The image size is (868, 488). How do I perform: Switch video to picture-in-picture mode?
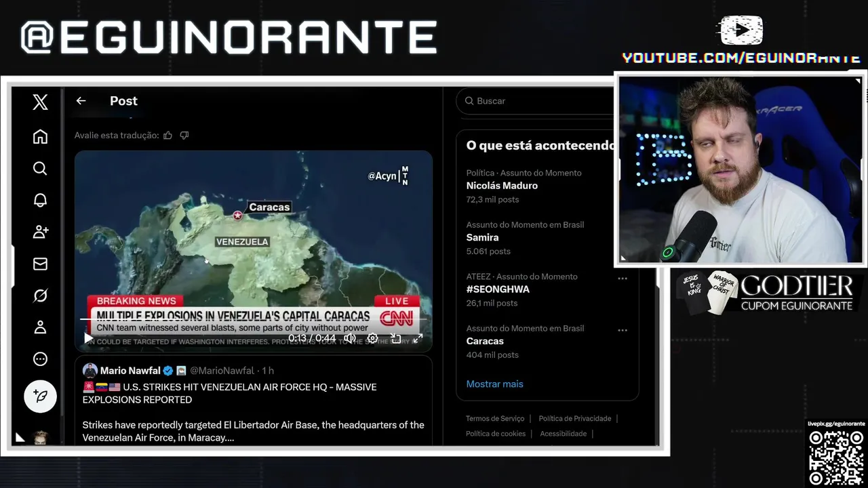[x=396, y=338]
